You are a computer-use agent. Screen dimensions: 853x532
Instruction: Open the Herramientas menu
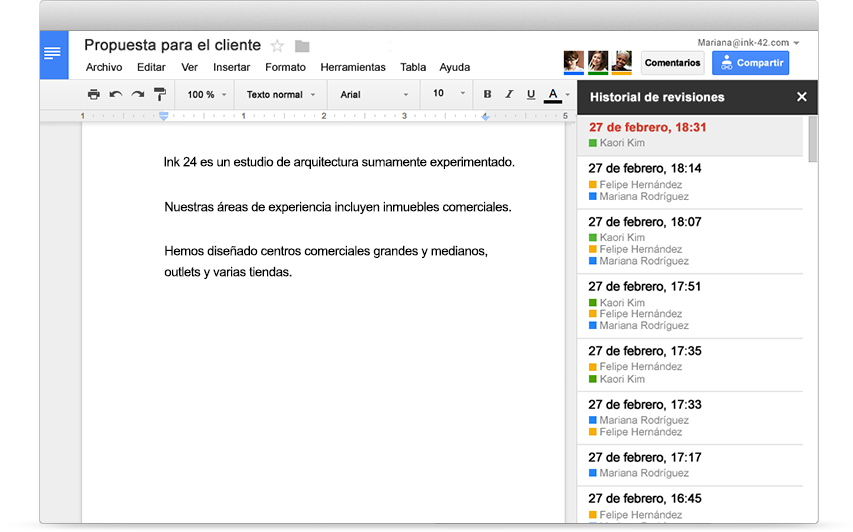[352, 68]
